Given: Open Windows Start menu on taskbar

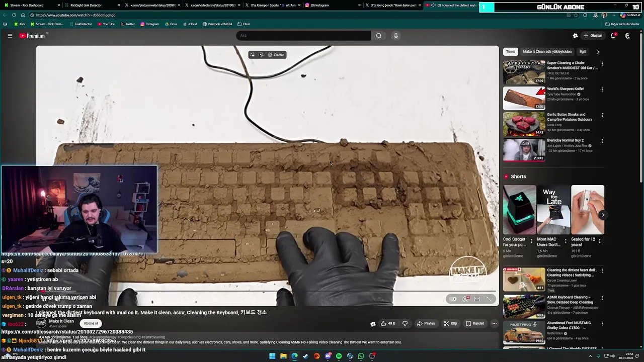Looking at the screenshot, I should pos(272,356).
